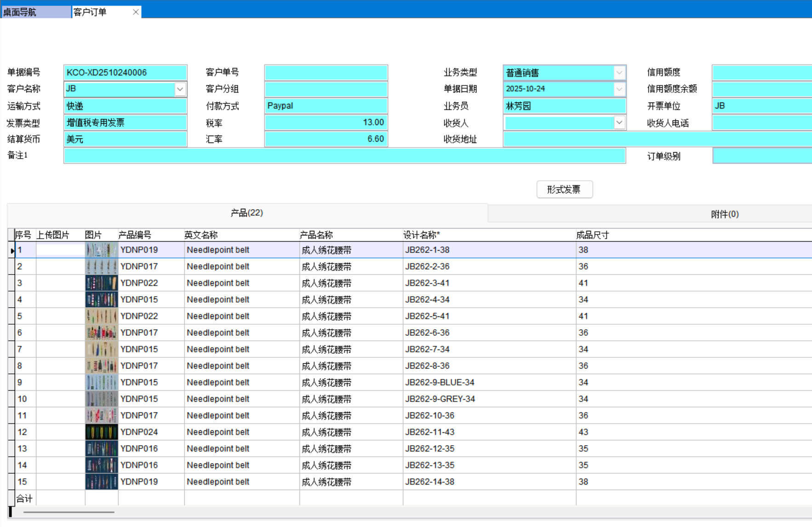Click the 收货地址 input field

point(658,139)
